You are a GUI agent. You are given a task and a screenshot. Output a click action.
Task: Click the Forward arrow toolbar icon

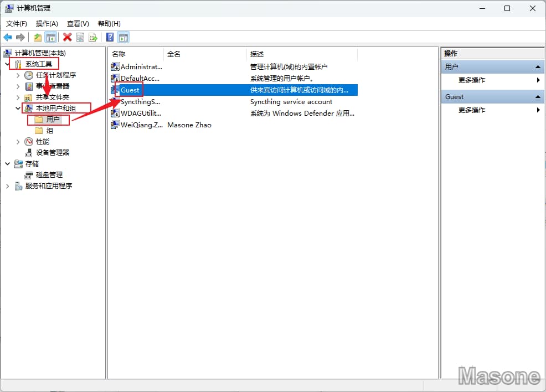[x=20, y=37]
